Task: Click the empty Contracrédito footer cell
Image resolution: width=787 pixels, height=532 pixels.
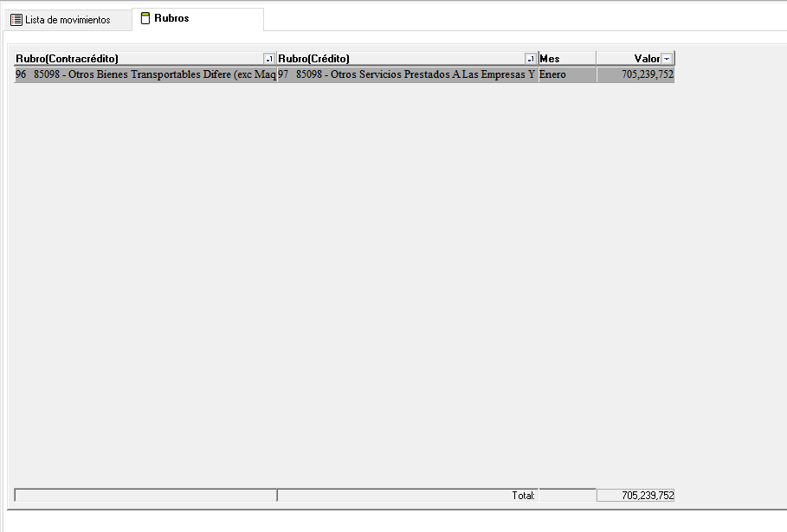Action: (145, 496)
